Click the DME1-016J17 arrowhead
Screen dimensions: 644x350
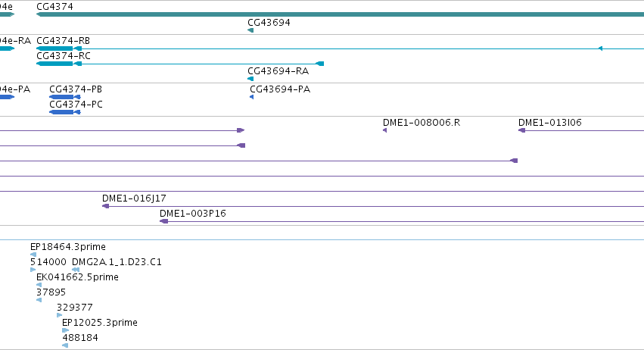tap(105, 206)
